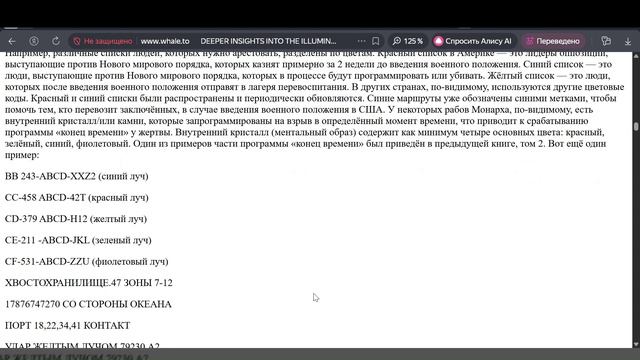Click the line 'ПОРТ 18,22,34,41 КОНТАКТ'
Image resolution: width=640 pixels, height=360 pixels.
[68, 325]
